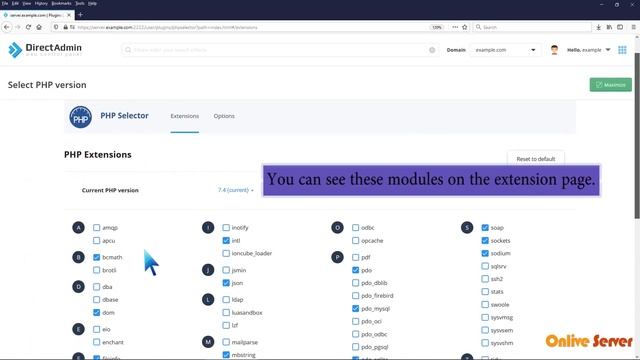Image resolution: width=640 pixels, height=360 pixels.
Task: Enable the luasandbox extension
Action: [x=226, y=312]
